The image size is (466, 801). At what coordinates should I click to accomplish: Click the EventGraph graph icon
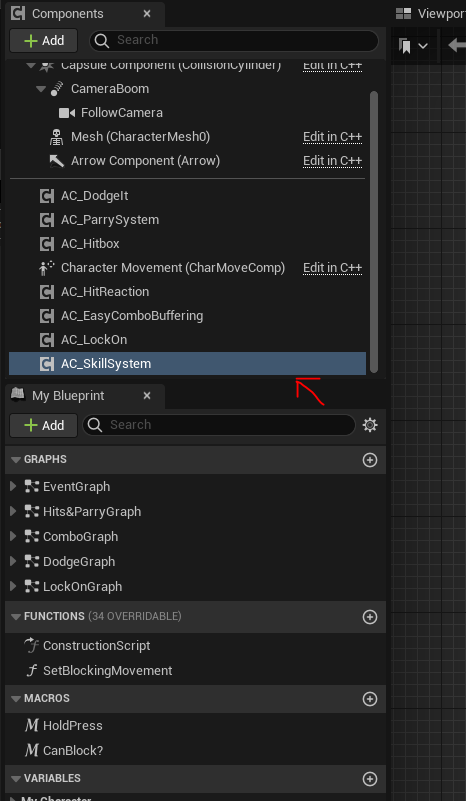point(32,486)
